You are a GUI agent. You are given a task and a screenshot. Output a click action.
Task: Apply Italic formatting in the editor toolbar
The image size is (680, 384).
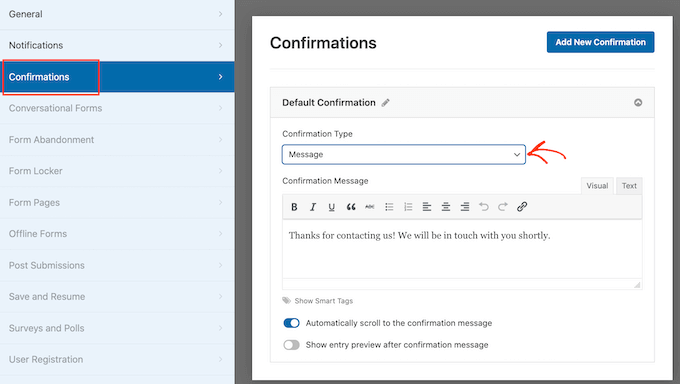click(313, 207)
